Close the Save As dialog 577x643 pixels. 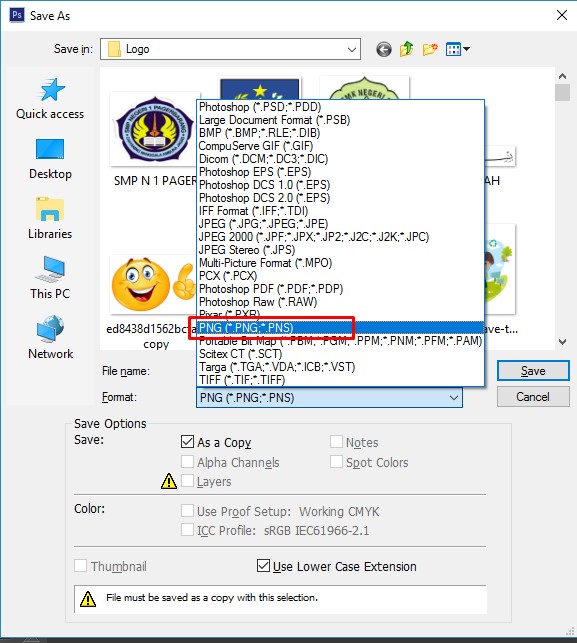pyautogui.click(x=562, y=15)
